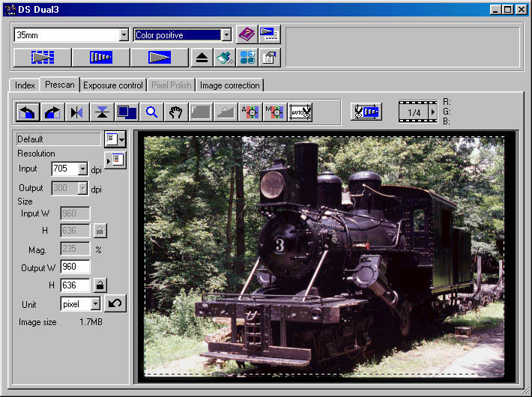
Task: Select the magnifying glass zoom tool
Action: (x=151, y=112)
